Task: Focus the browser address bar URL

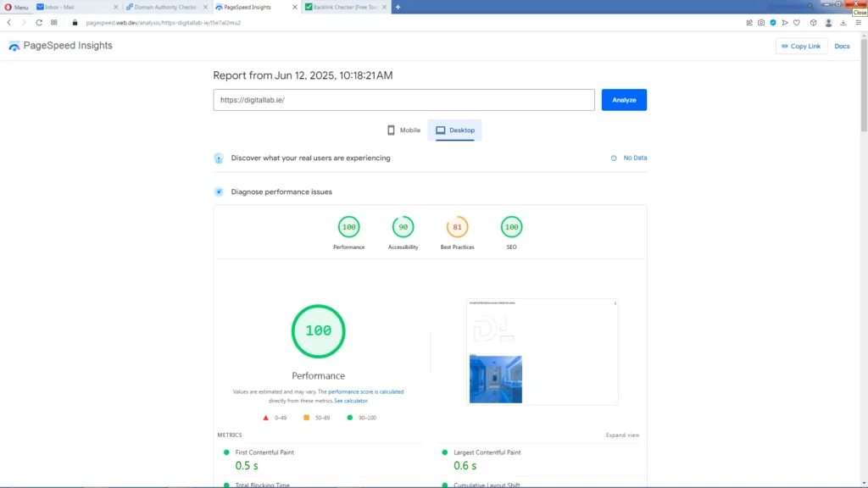Action: (164, 23)
